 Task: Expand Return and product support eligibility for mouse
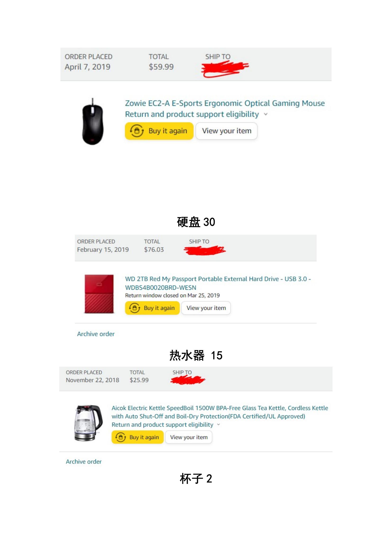[x=192, y=114]
